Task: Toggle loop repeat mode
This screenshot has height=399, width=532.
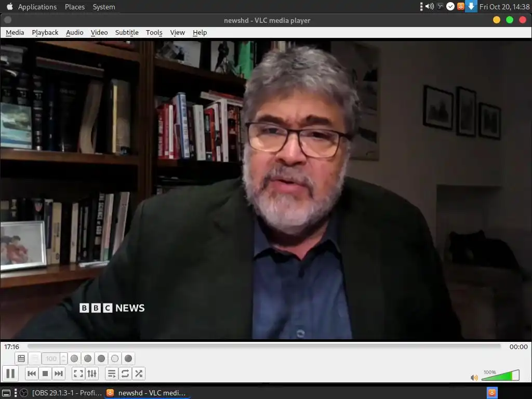Action: [x=125, y=374]
